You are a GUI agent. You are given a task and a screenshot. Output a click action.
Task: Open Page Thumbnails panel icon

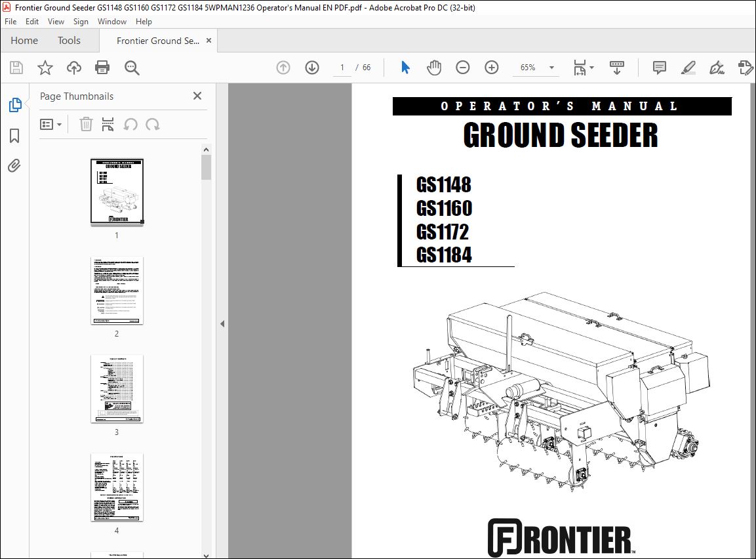tap(15, 105)
